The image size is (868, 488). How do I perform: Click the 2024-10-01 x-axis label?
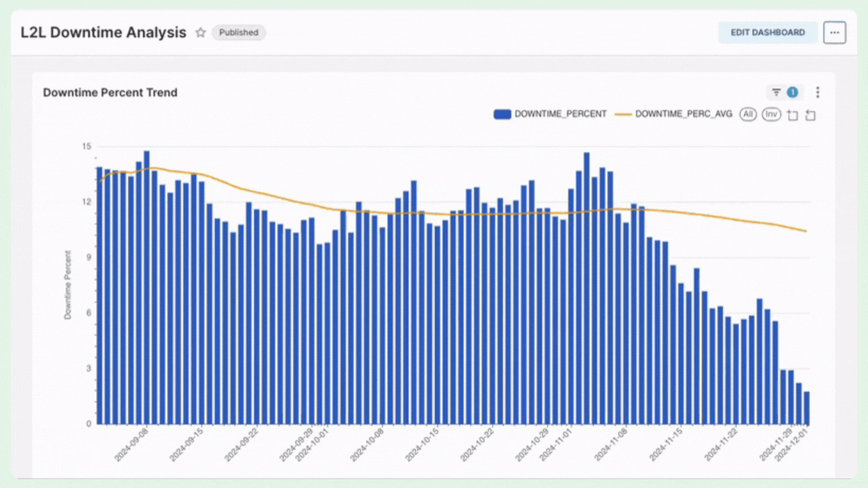312,445
